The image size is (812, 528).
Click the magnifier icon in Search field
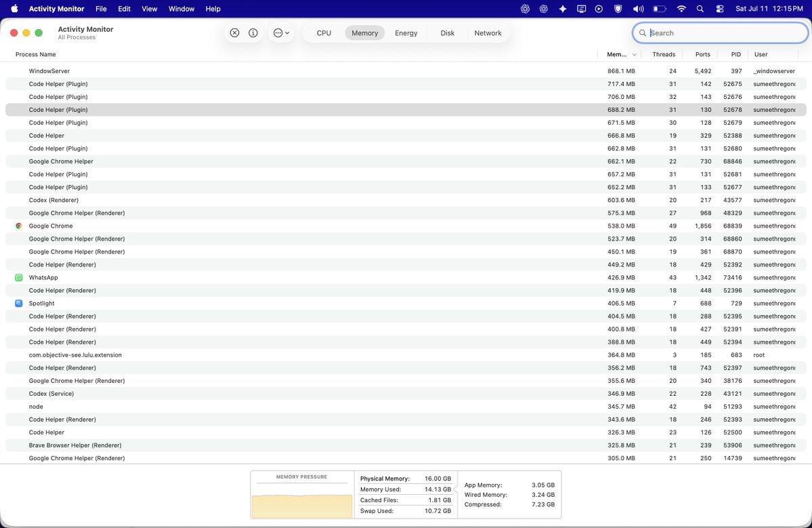(642, 33)
